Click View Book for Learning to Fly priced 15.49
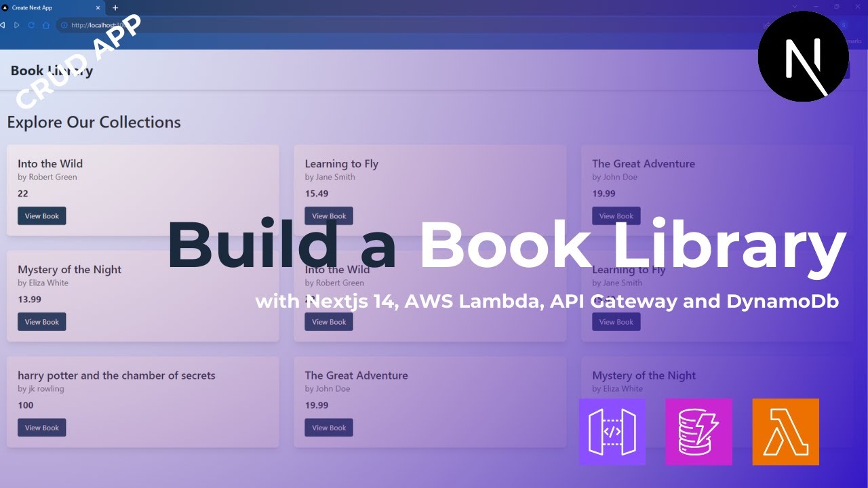868x488 pixels. coord(329,216)
